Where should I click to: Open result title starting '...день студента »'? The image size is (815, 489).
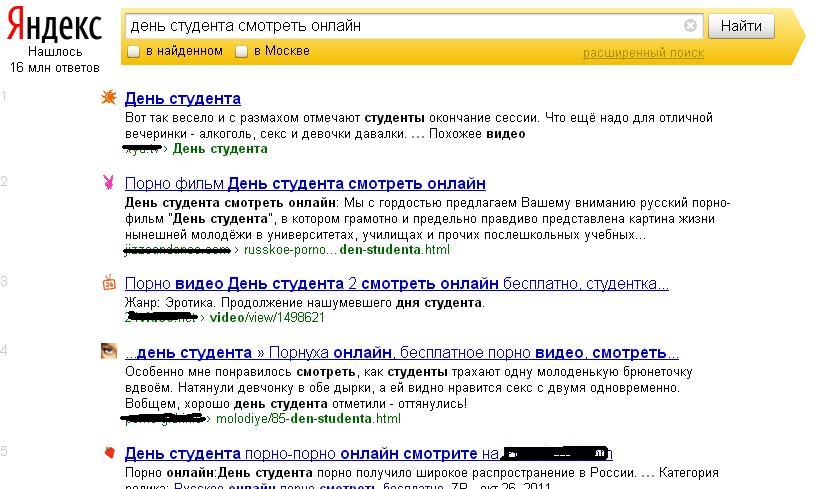[x=402, y=353]
